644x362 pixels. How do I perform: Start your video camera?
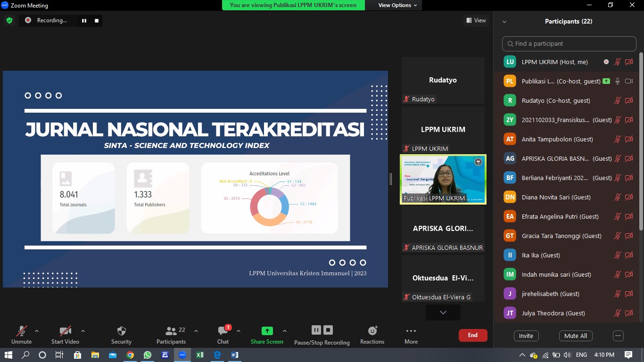pyautogui.click(x=65, y=335)
